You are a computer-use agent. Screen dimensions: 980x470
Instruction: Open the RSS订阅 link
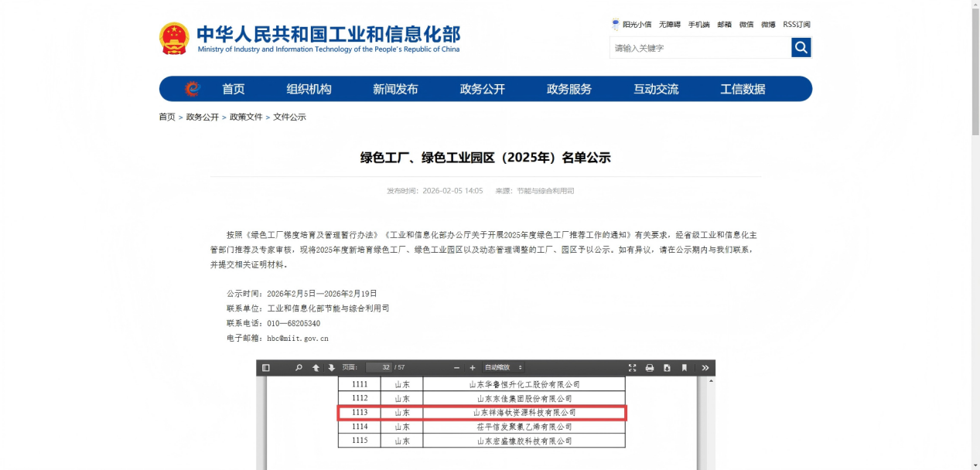(x=797, y=25)
